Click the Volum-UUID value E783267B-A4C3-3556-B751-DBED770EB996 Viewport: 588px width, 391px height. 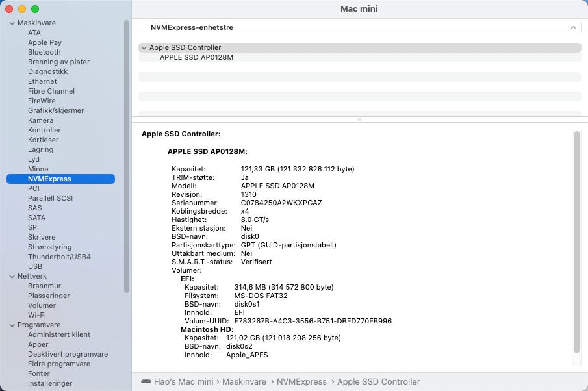[x=313, y=321]
